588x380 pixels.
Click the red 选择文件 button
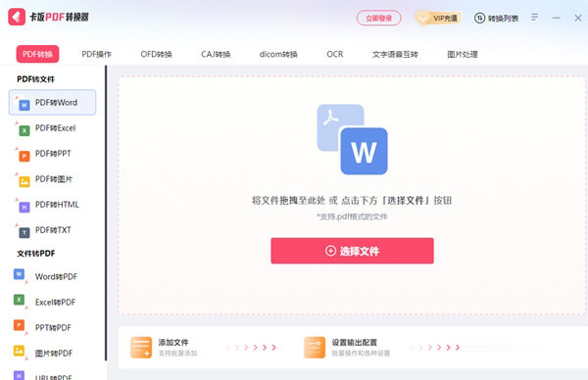[x=352, y=251]
